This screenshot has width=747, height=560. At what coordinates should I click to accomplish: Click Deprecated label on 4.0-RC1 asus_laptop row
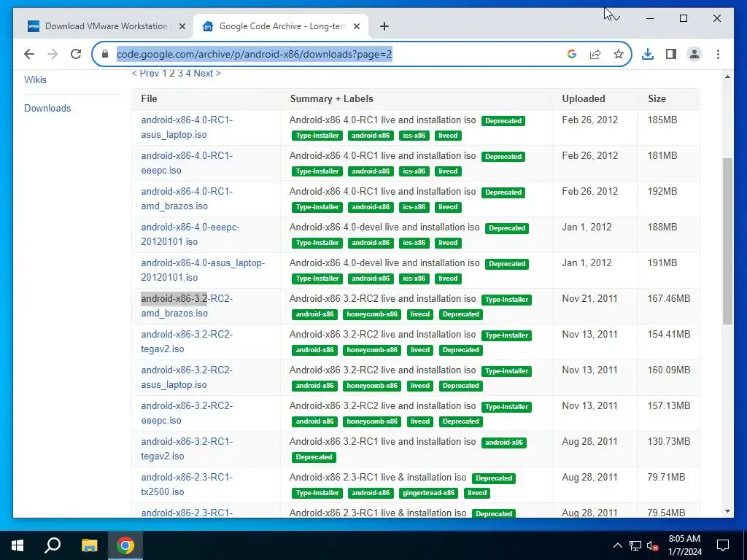pos(503,121)
